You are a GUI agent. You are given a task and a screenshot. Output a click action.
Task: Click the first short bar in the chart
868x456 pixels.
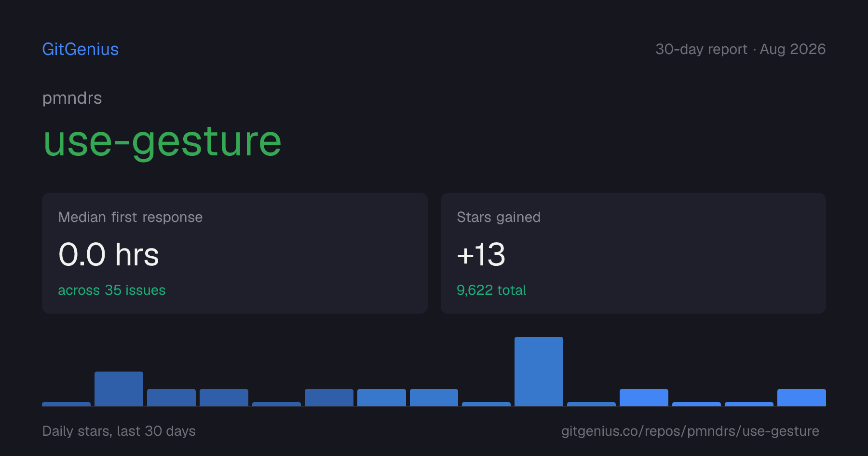click(66, 404)
